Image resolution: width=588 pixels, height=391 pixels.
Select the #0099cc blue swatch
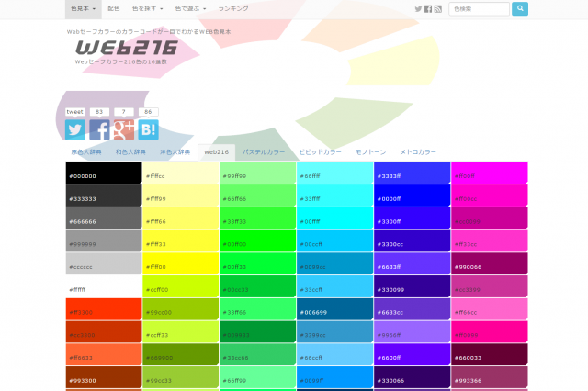[x=334, y=263]
